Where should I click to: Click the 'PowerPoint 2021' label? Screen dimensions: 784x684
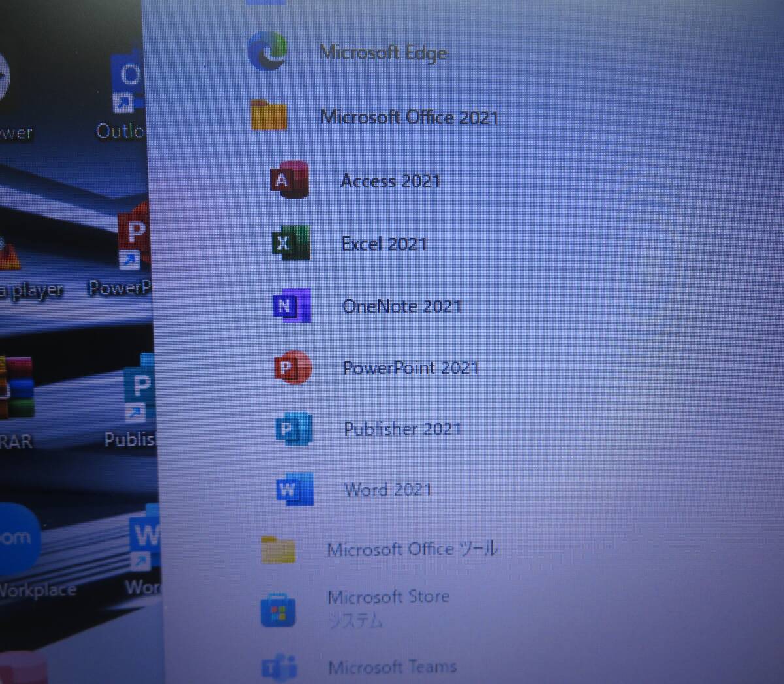point(411,368)
